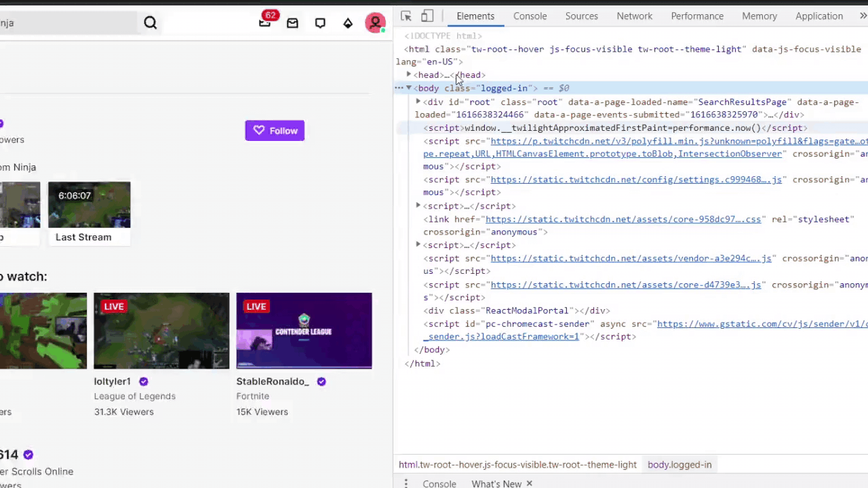Select the inspect element picker tool
The width and height of the screenshot is (868, 488).
(x=406, y=16)
